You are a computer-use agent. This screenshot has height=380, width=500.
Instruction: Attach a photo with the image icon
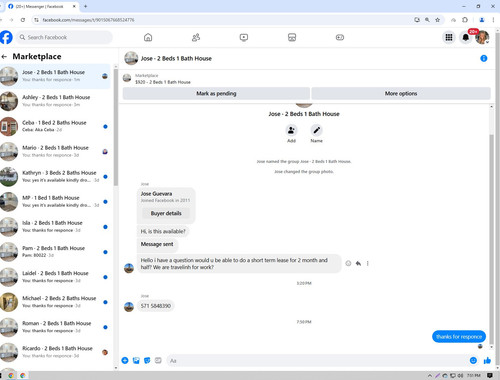136,360
